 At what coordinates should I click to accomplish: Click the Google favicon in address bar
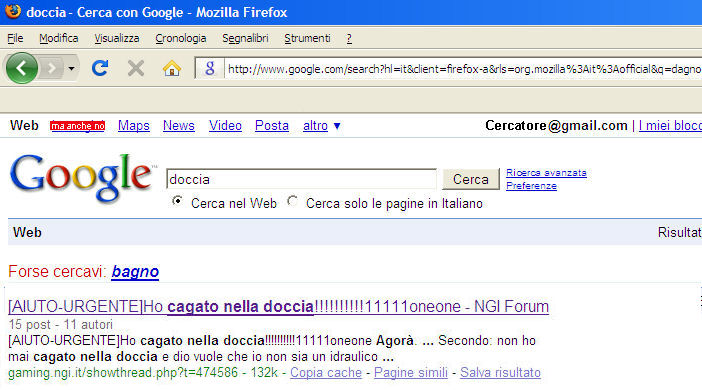click(210, 69)
